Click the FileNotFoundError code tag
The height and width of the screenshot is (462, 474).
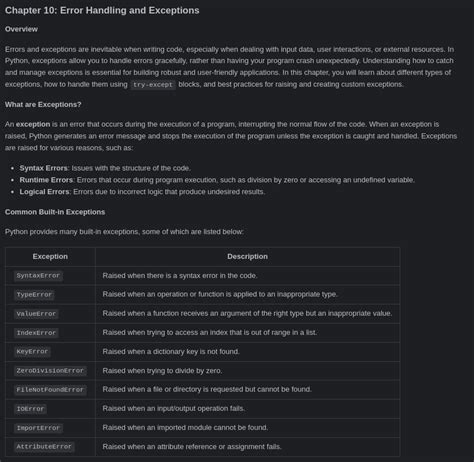pyautogui.click(x=50, y=390)
